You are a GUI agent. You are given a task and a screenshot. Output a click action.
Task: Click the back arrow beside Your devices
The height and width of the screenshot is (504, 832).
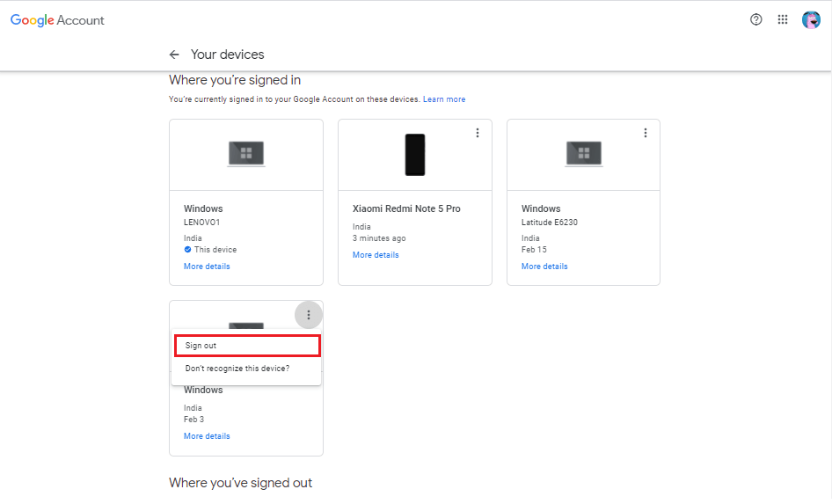click(x=174, y=55)
